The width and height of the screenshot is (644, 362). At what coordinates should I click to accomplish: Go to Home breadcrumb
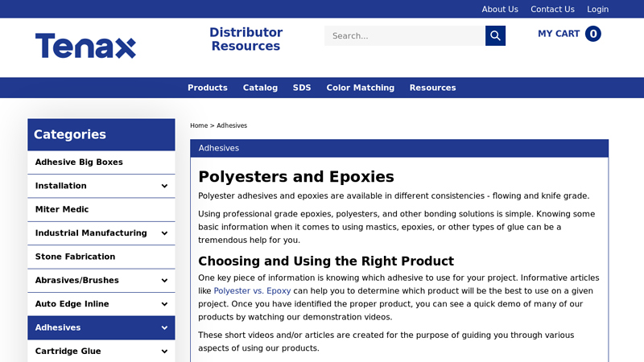199,125
